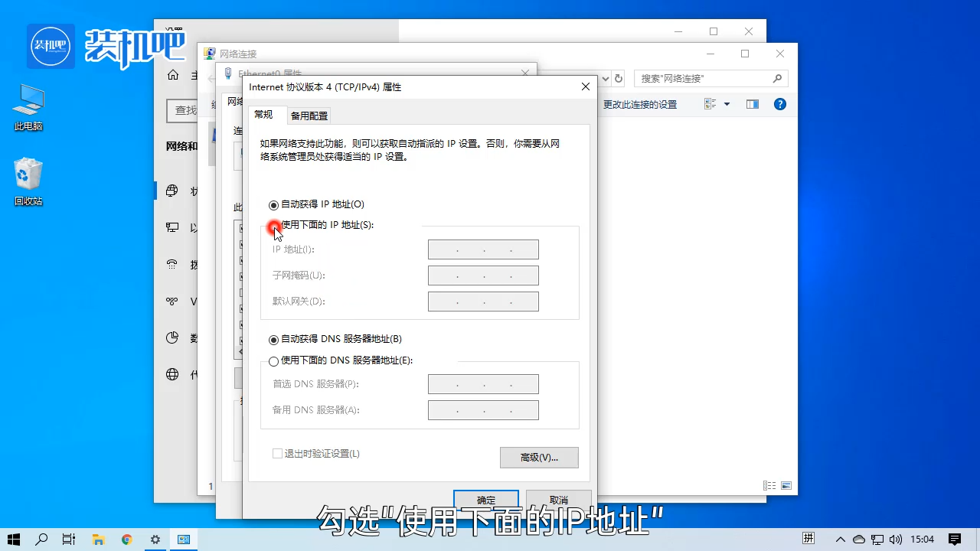Image resolution: width=980 pixels, height=551 pixels.
Task: Confirm changes with the 确定 button
Action: click(485, 498)
